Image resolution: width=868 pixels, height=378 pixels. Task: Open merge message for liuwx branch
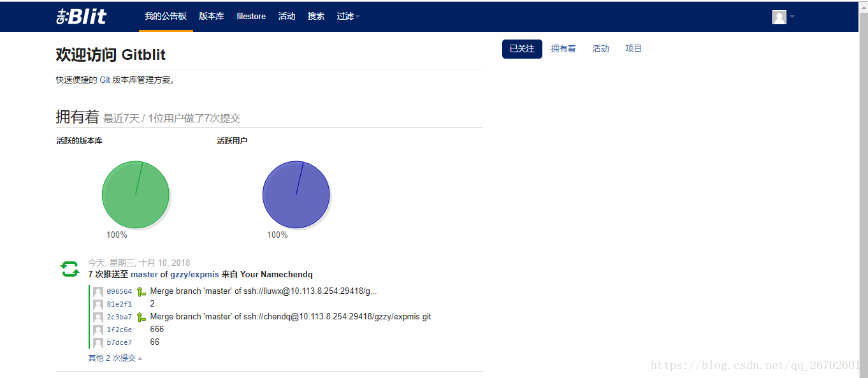(x=263, y=291)
